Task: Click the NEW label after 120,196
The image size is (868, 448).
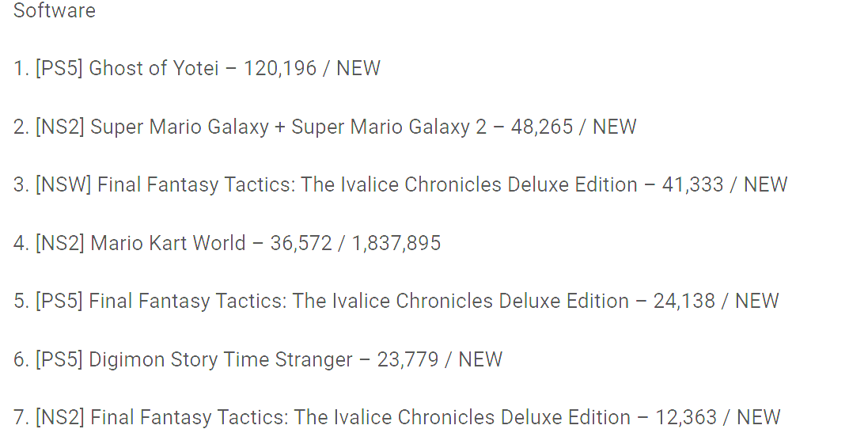Action: [x=358, y=69]
